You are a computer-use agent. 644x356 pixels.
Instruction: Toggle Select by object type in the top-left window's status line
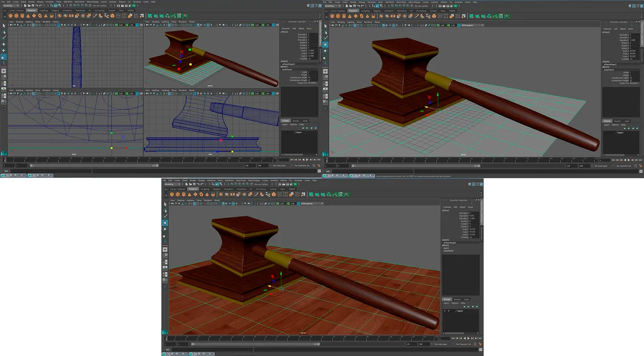tap(55, 6)
